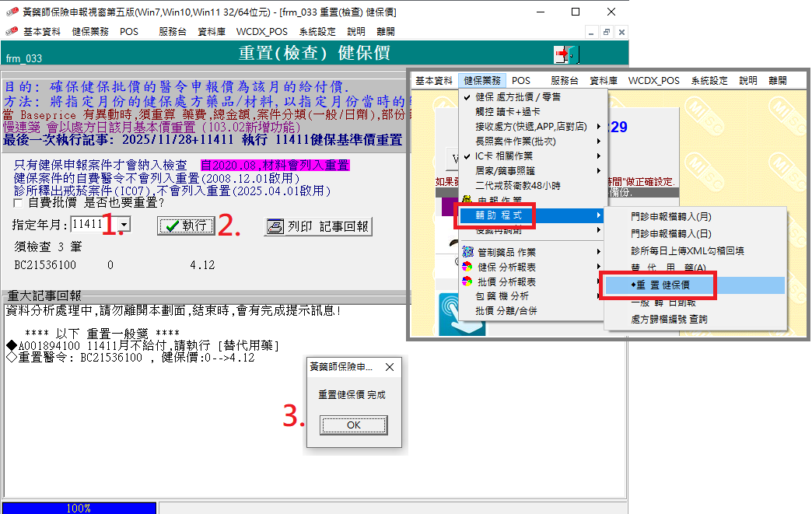
Task: Open 系統設定 in the main menu bar
Action: pos(709,80)
